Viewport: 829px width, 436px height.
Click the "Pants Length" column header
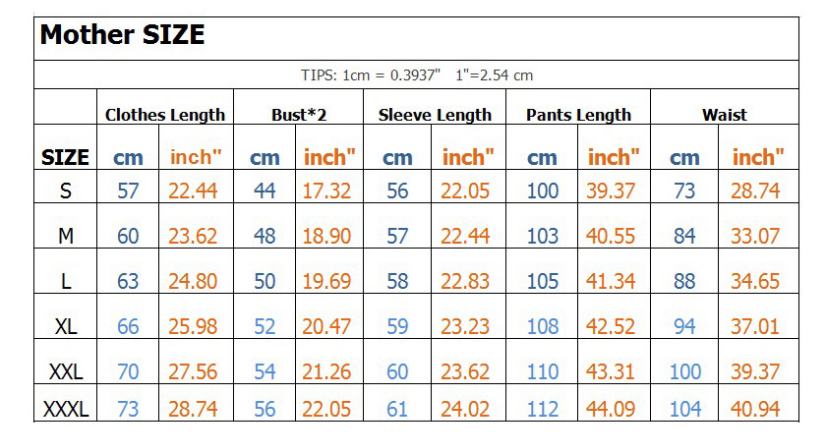(578, 115)
